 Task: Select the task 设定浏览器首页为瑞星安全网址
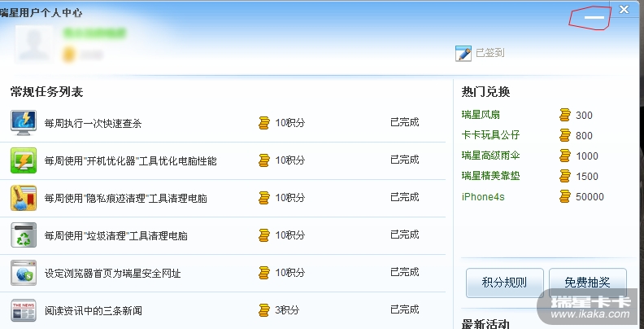112,273
